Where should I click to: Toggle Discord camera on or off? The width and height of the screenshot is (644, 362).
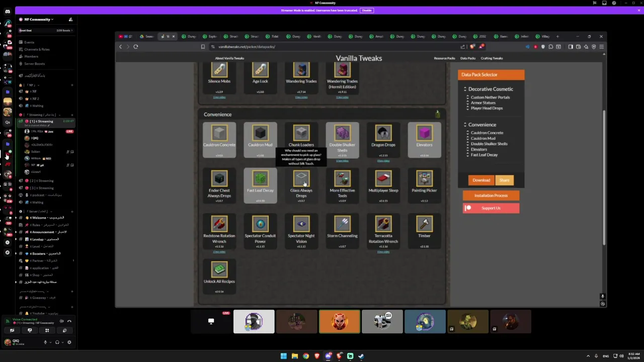click(12, 330)
